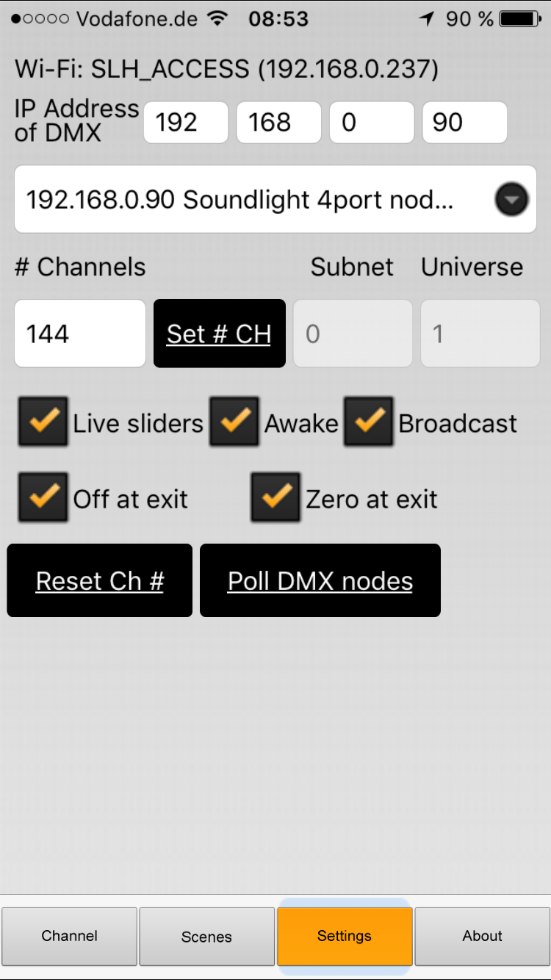The image size is (551, 980).
Task: Switch to the Channel tab
Action: tap(70, 936)
